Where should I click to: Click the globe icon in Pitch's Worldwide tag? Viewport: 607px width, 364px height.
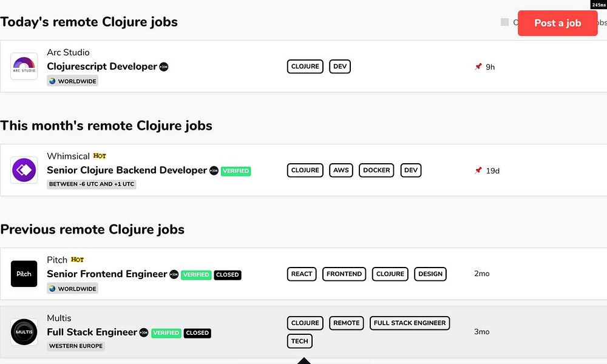pos(52,289)
